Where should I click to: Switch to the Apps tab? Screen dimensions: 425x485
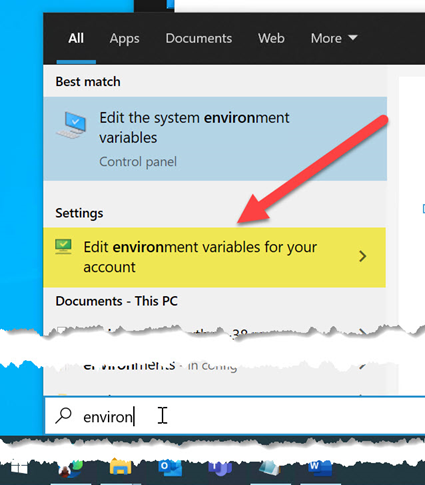[124, 39]
